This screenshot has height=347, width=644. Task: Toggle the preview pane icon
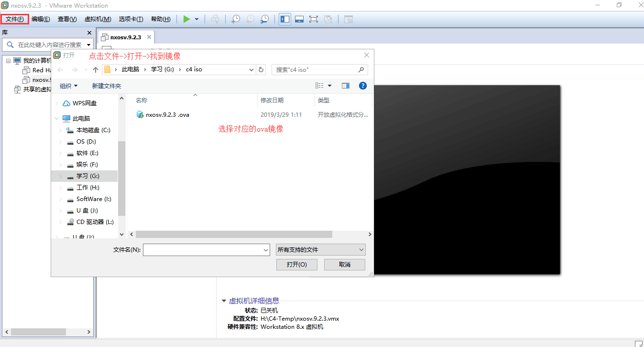pyautogui.click(x=346, y=86)
